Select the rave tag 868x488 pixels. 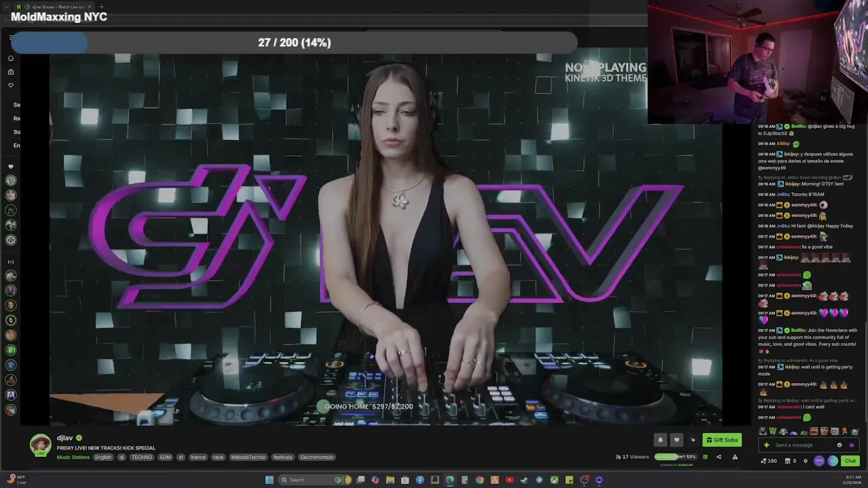(x=218, y=457)
